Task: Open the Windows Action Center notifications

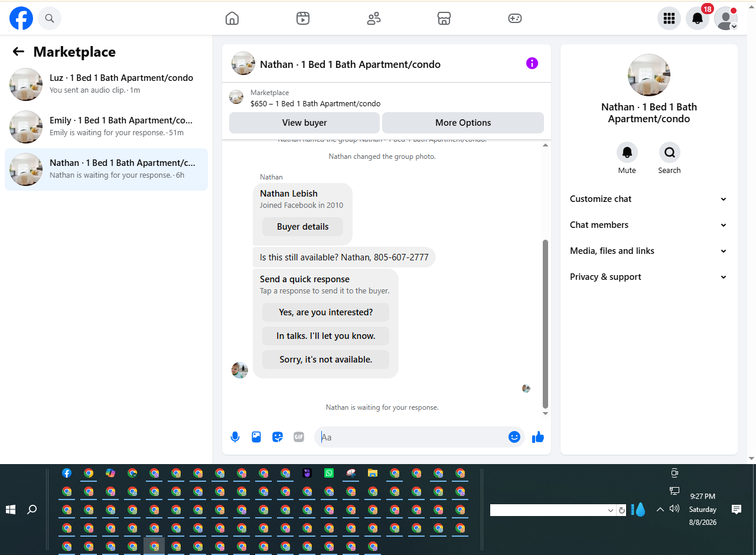Action: pos(737,509)
